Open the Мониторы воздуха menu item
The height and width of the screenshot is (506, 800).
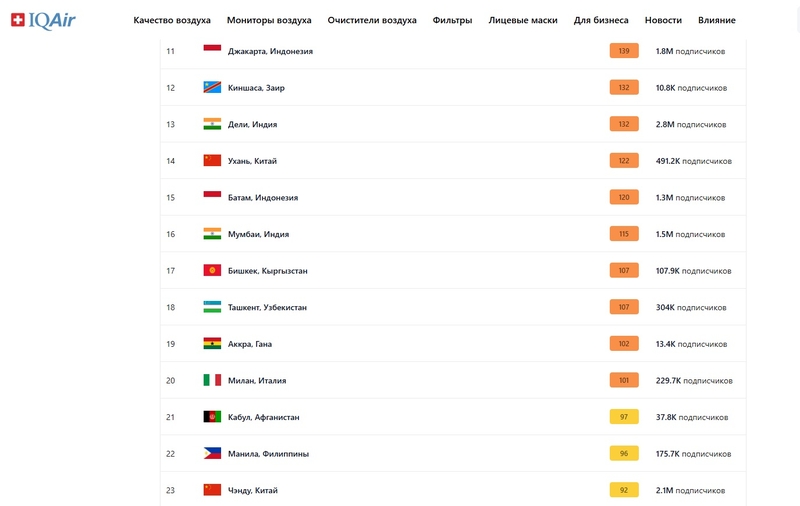pos(269,20)
